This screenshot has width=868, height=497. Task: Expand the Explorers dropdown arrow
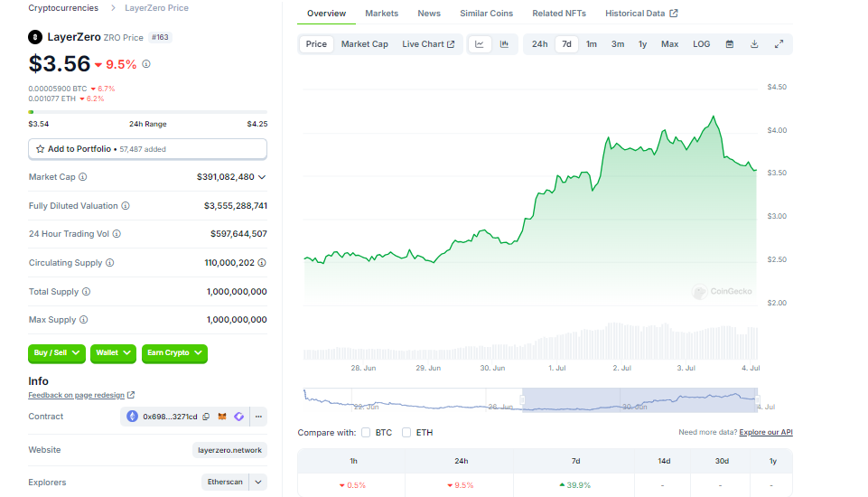[x=258, y=482]
